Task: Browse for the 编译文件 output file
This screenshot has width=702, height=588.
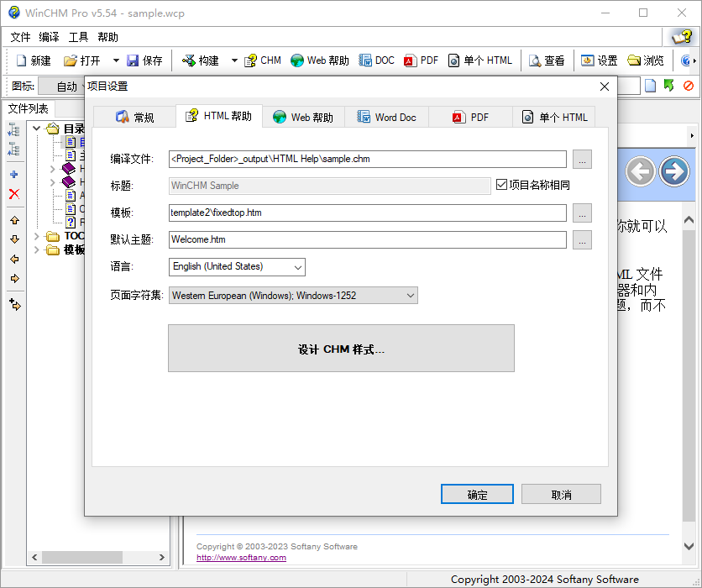Action: pyautogui.click(x=582, y=159)
